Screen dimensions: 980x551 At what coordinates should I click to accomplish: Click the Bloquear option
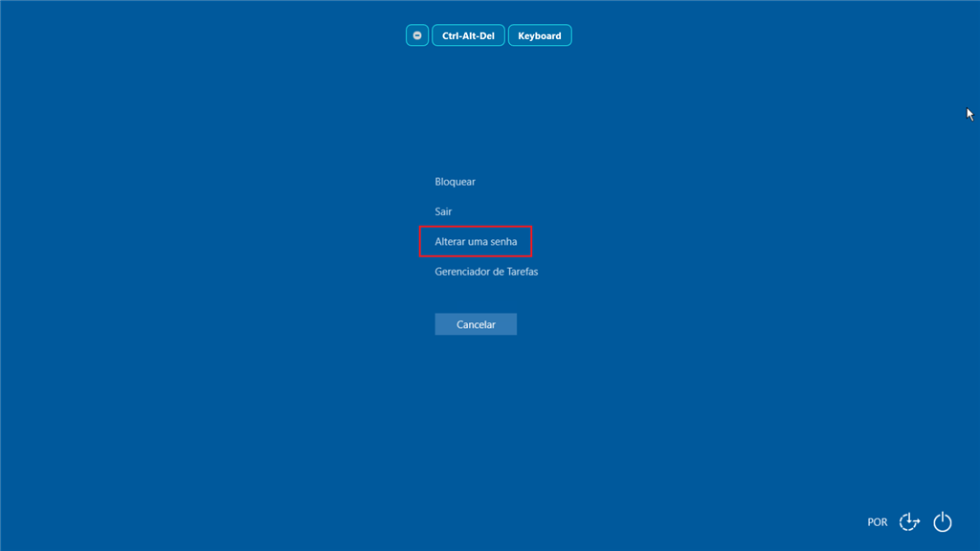pyautogui.click(x=455, y=182)
